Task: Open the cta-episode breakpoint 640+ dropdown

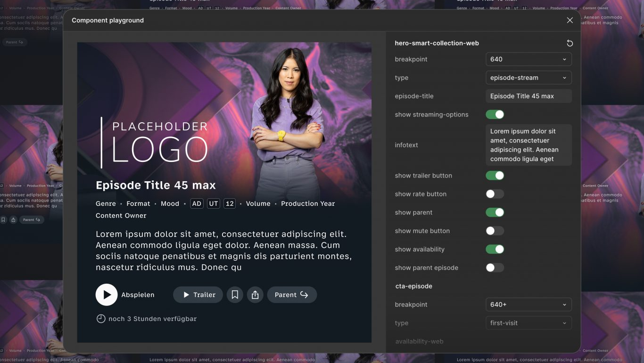Action: 528,304
